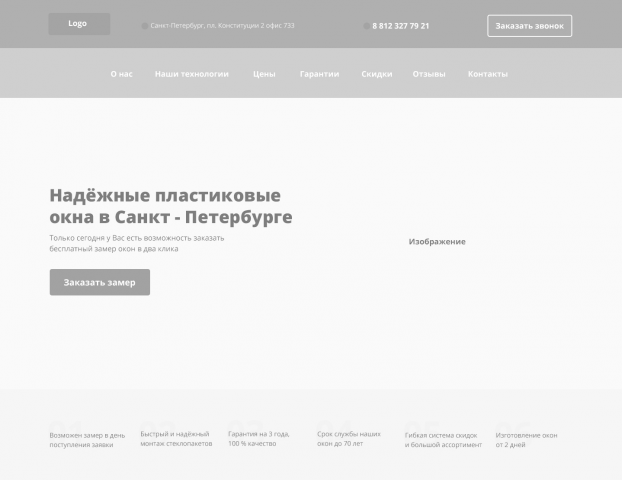Click feature text Возможен замер в день

pos(87,440)
